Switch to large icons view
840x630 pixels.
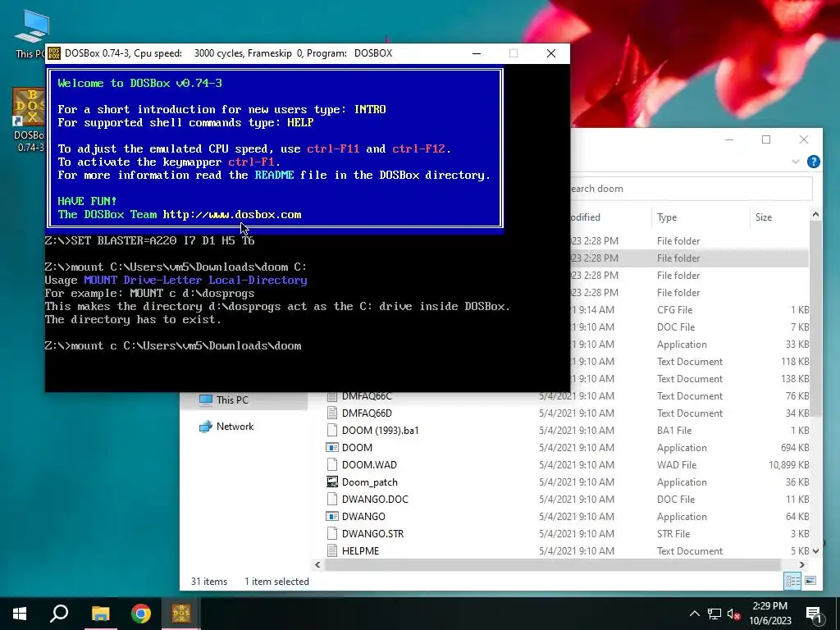point(810,581)
